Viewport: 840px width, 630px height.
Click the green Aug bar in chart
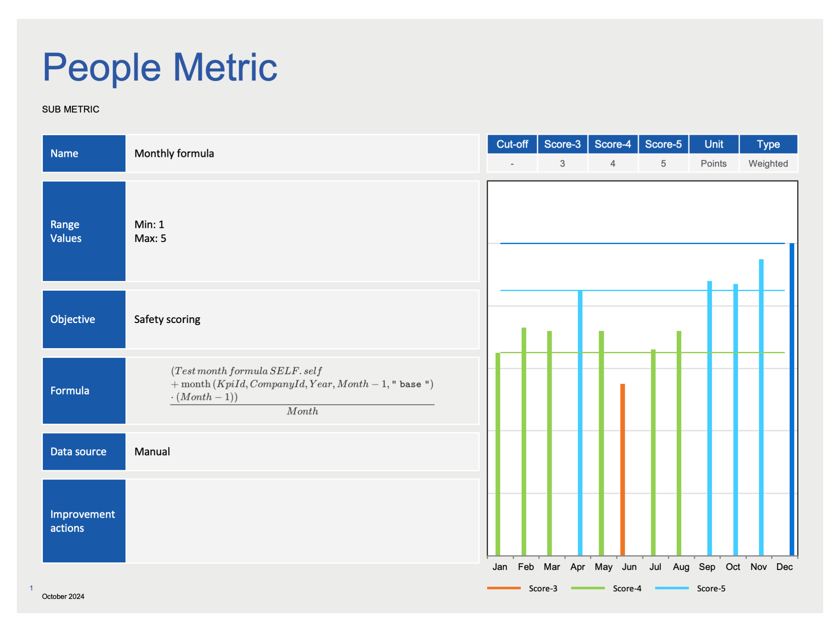click(679, 443)
